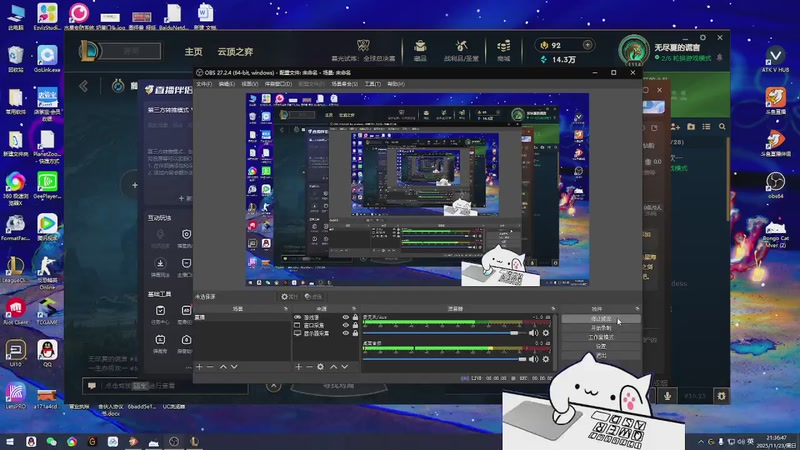Toggle visibility of Window Capture source
This screenshot has height=450, width=800.
coord(345,325)
